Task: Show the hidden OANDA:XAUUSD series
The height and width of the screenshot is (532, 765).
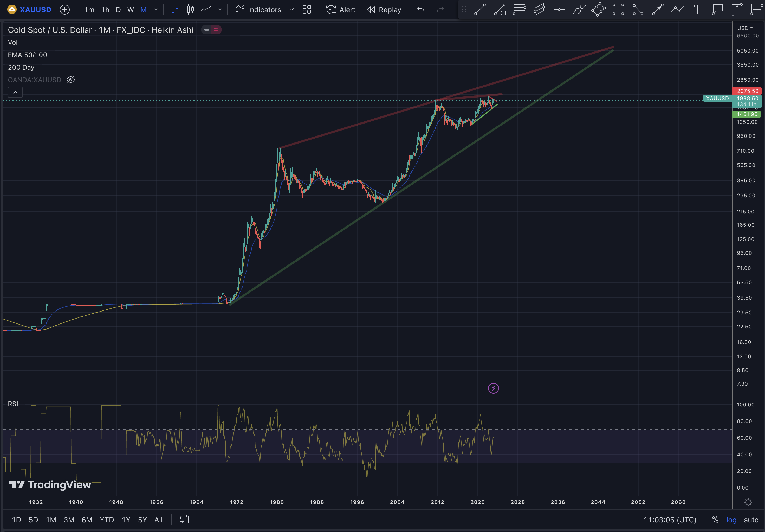Action: point(71,80)
